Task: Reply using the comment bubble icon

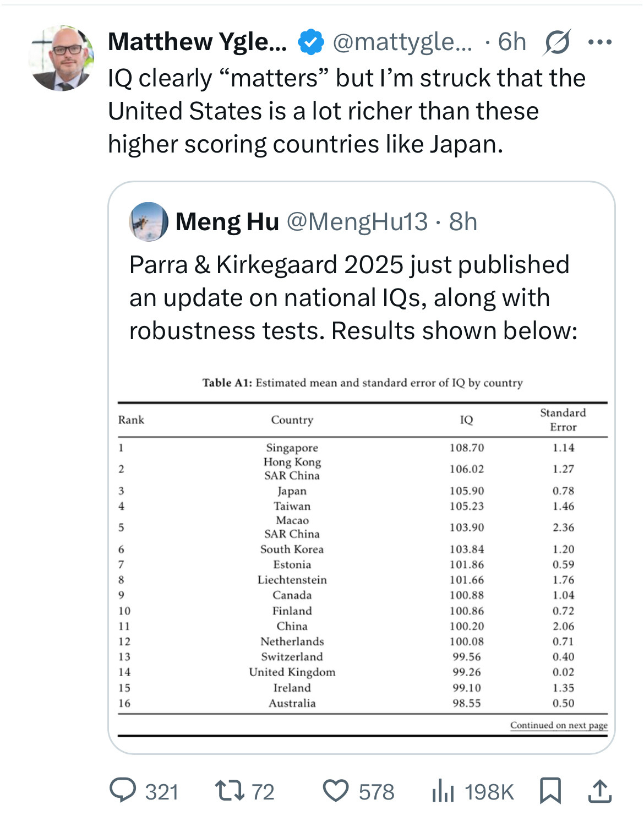Action: 123,791
